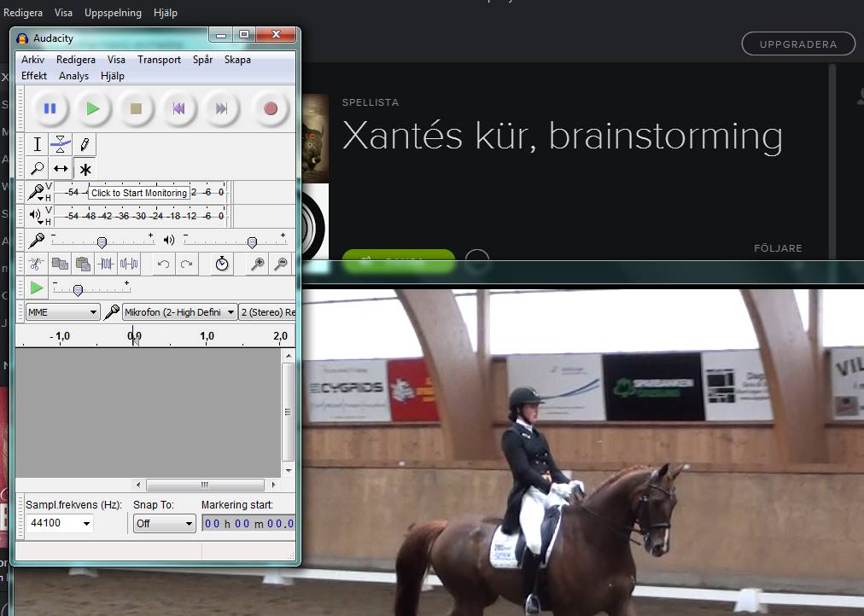Click the red Record button in Audacity
The image size is (864, 616).
(271, 108)
